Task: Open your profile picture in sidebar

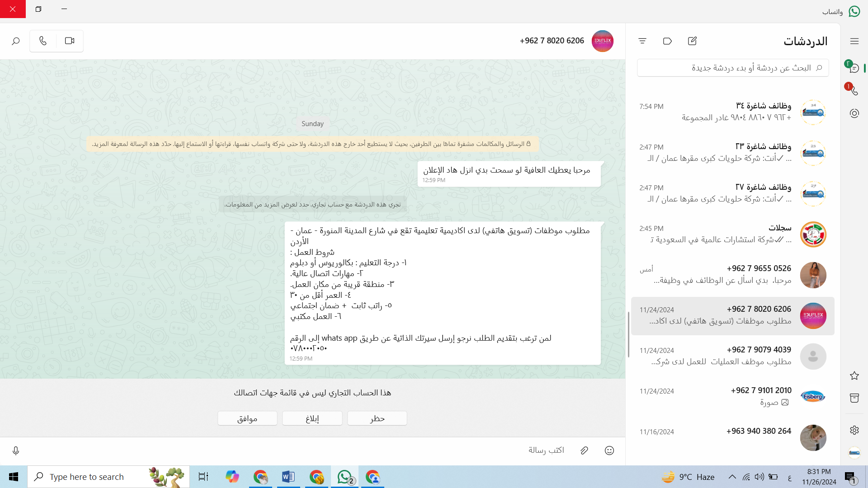Action: (854, 452)
